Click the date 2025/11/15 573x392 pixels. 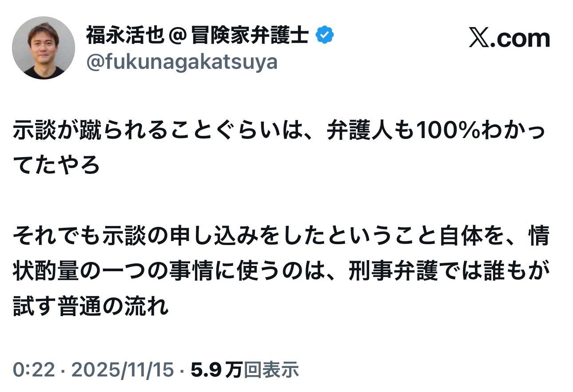pos(123,369)
